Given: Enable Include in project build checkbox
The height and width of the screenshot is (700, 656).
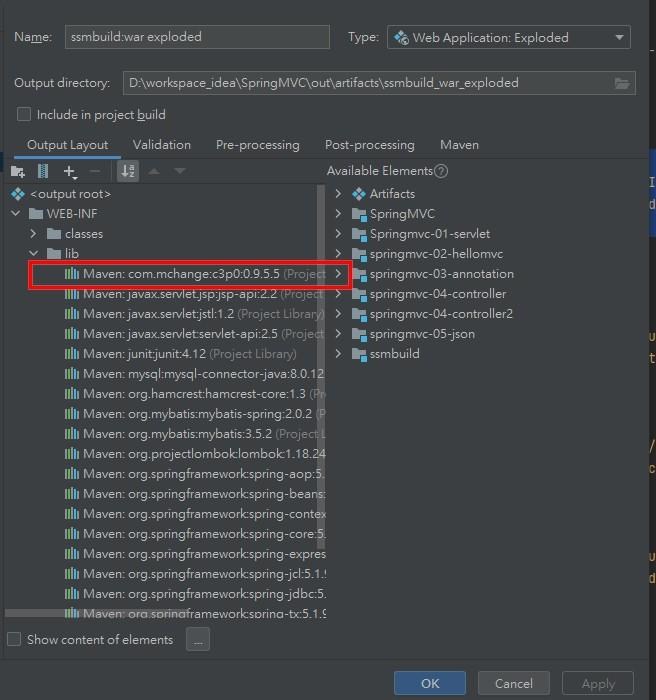Looking at the screenshot, I should click(25, 115).
